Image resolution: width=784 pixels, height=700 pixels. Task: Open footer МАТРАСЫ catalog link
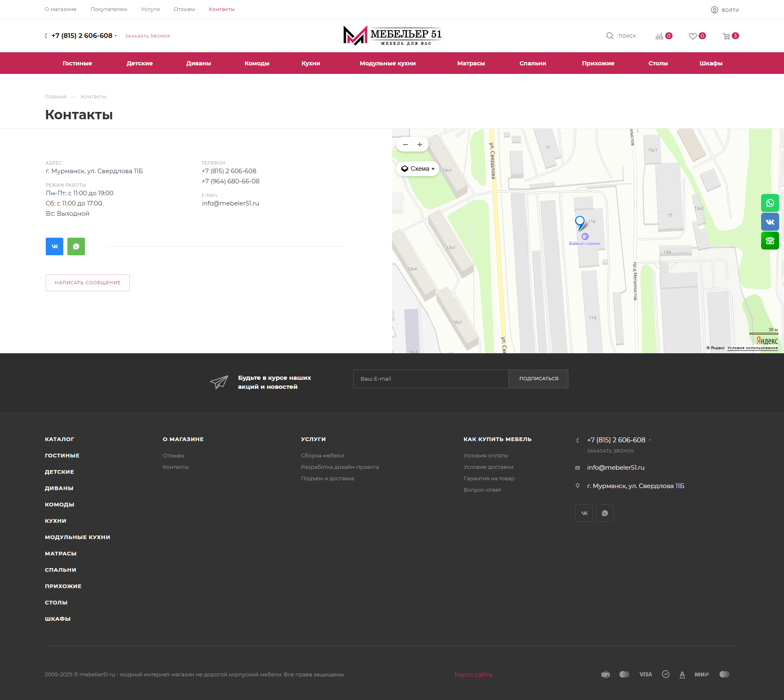coord(61,554)
